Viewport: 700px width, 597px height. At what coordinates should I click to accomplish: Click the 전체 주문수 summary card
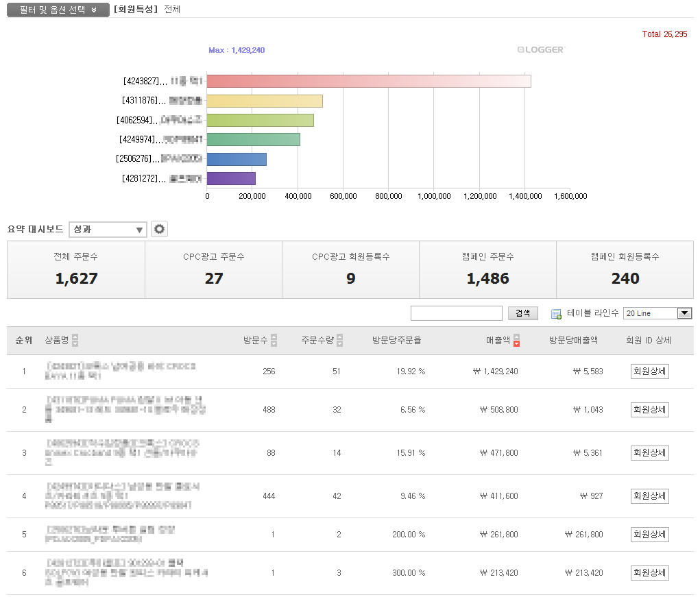pyautogui.click(x=76, y=269)
